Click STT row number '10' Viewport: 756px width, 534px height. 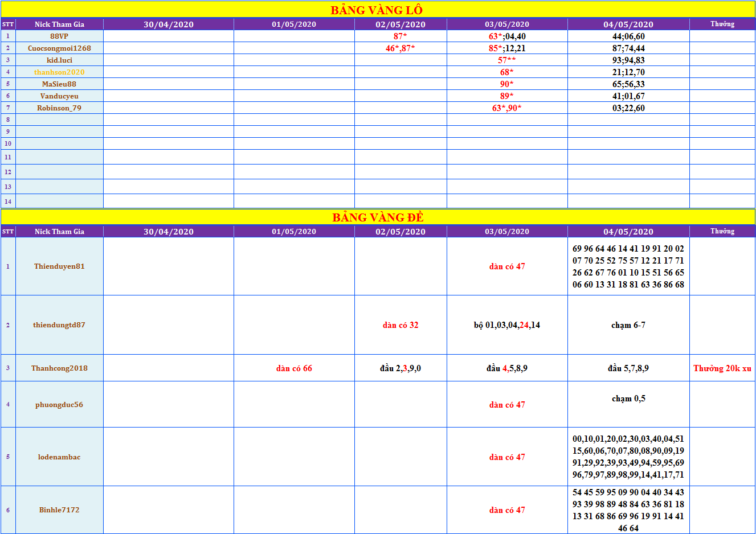click(x=8, y=143)
